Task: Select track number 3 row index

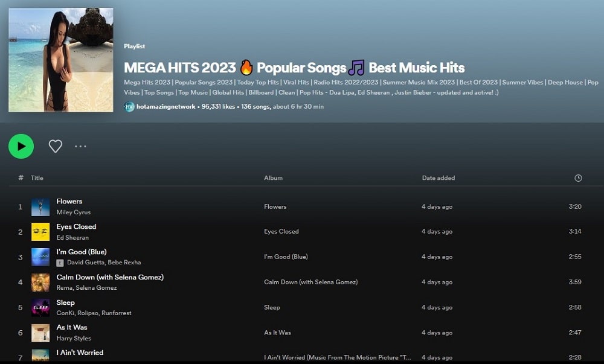Action: click(x=20, y=257)
